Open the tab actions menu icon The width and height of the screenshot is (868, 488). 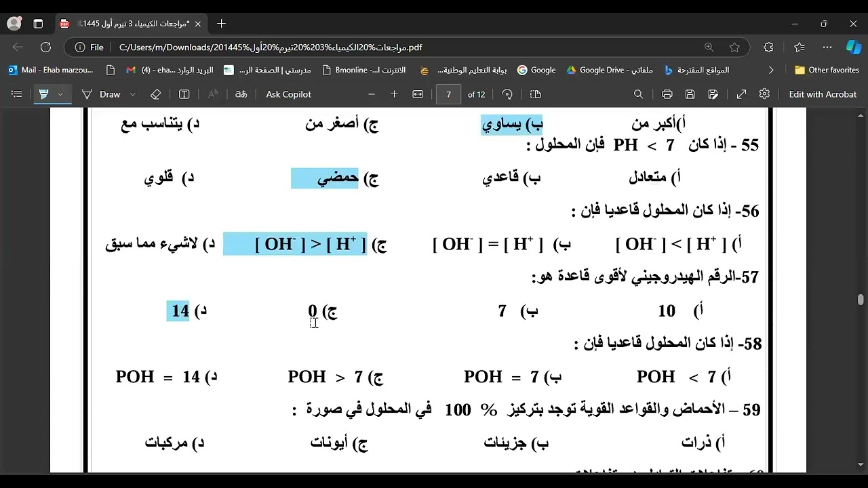[x=38, y=24]
